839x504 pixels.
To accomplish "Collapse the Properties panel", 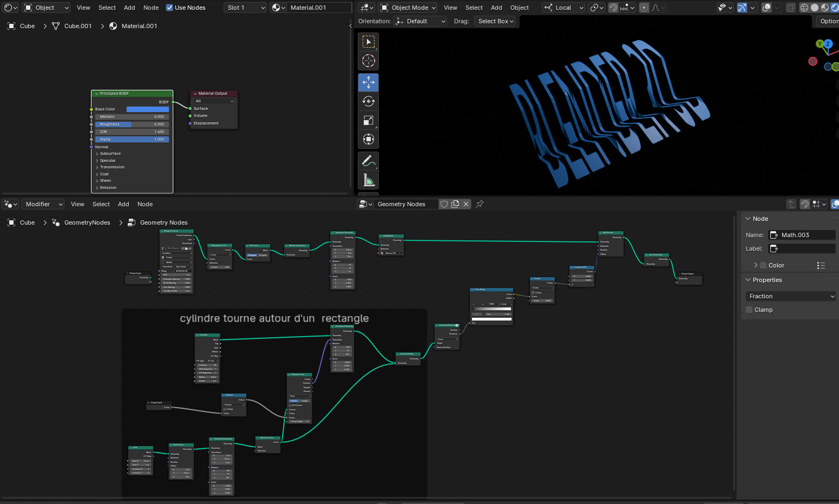I will 748,280.
